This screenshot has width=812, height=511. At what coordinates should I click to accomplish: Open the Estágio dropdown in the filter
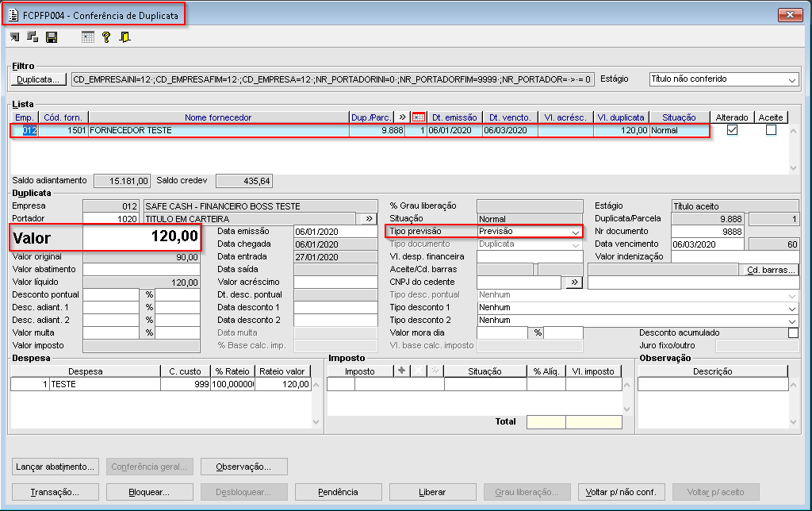coord(792,79)
